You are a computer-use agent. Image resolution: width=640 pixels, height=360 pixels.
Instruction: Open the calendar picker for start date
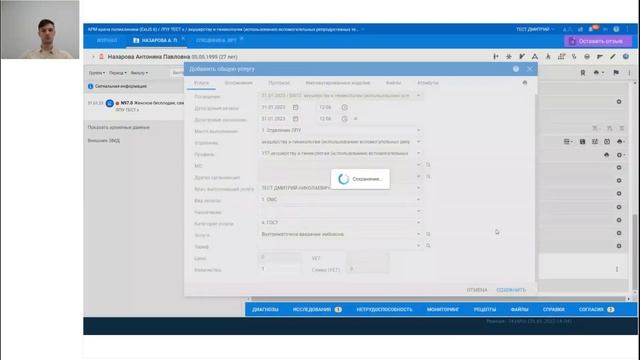(296, 107)
